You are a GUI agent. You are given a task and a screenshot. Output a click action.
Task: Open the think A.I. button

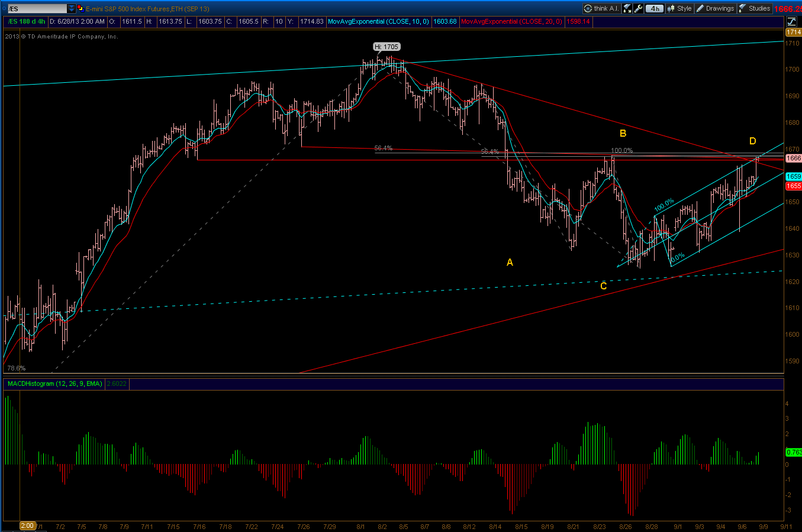click(x=601, y=8)
